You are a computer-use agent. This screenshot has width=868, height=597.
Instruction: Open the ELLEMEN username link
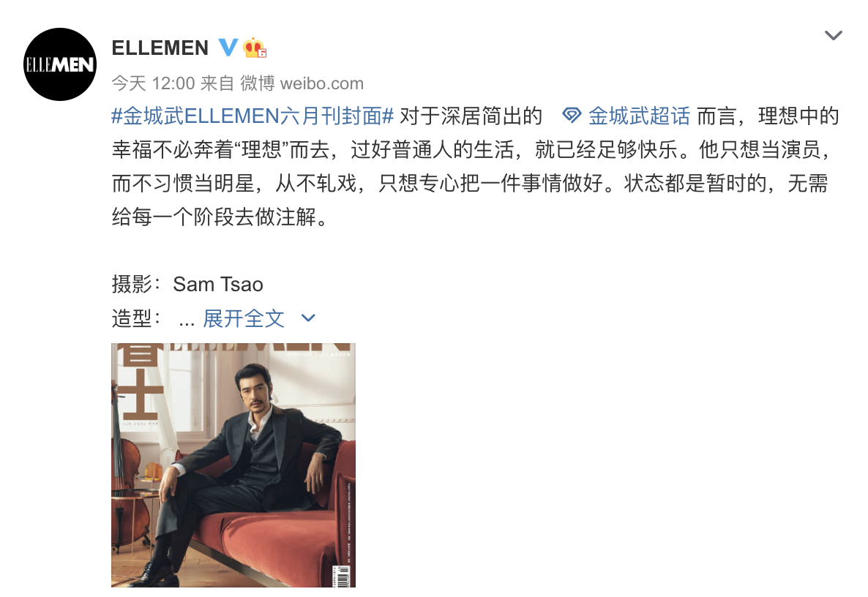(x=160, y=48)
